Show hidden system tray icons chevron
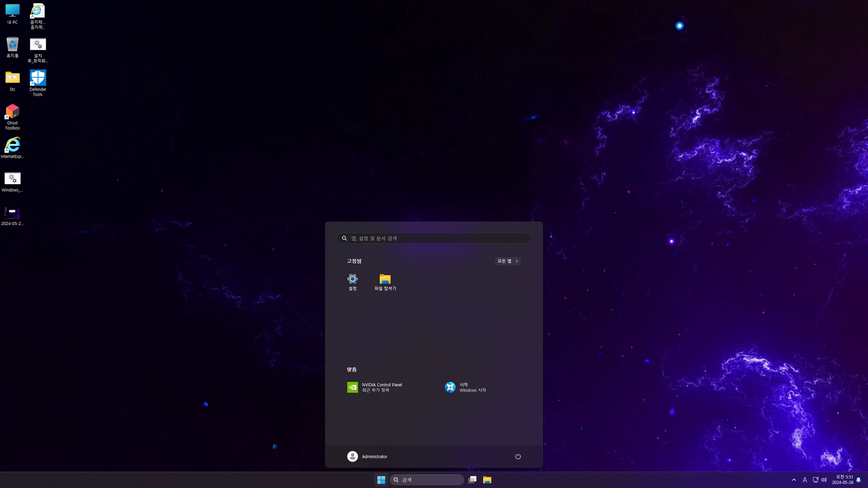 [794, 480]
